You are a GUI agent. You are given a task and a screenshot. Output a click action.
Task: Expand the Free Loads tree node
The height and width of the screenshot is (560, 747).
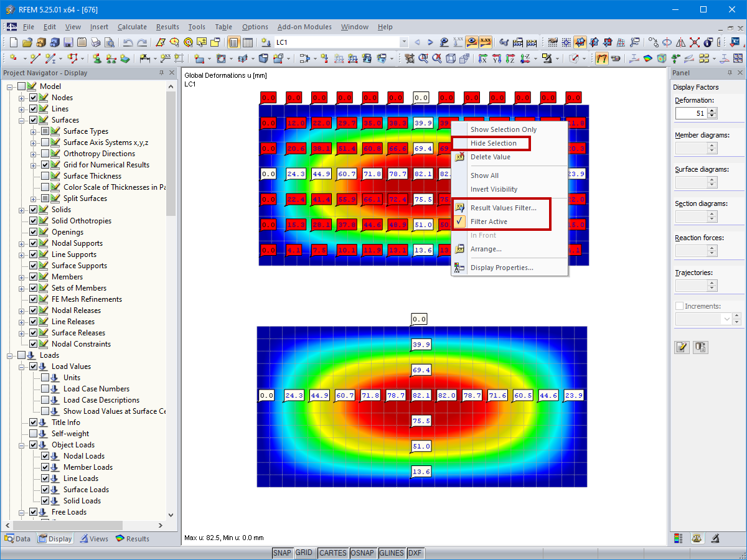point(22,512)
